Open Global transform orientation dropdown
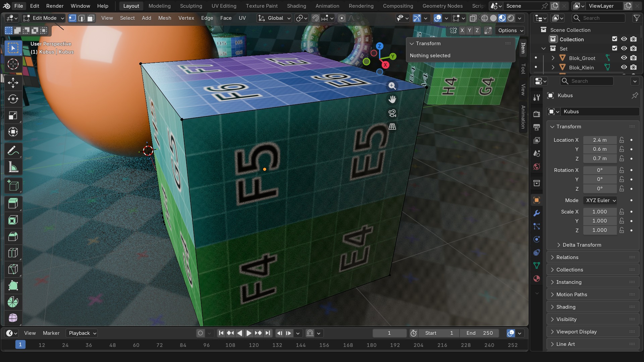The image size is (644, 362). pyautogui.click(x=274, y=18)
